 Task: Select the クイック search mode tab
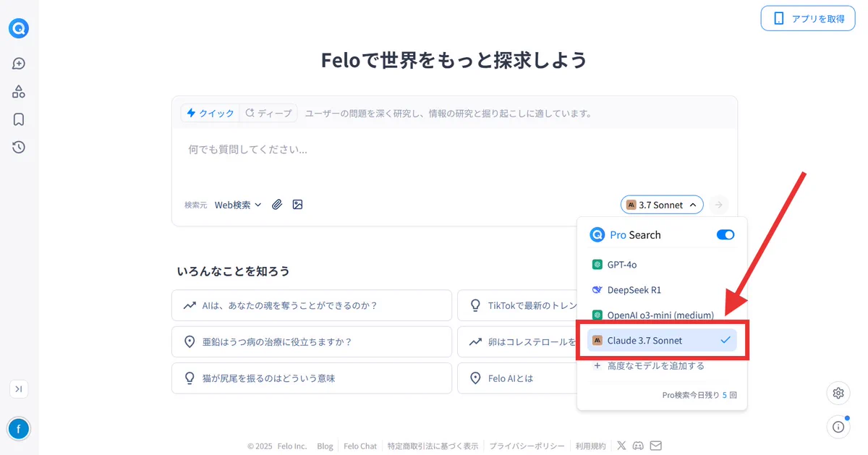coord(210,113)
